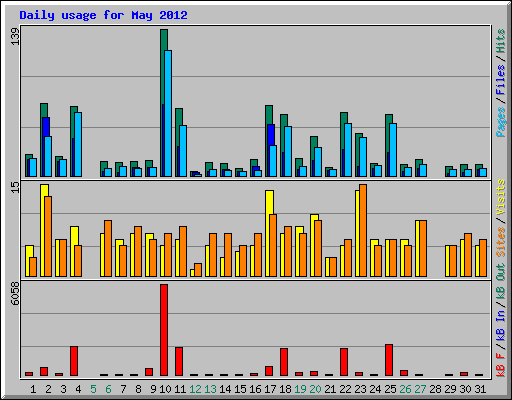Click the 139 y-axis label
Image resolution: width=512 pixels, height=400 pixels.
(15, 36)
